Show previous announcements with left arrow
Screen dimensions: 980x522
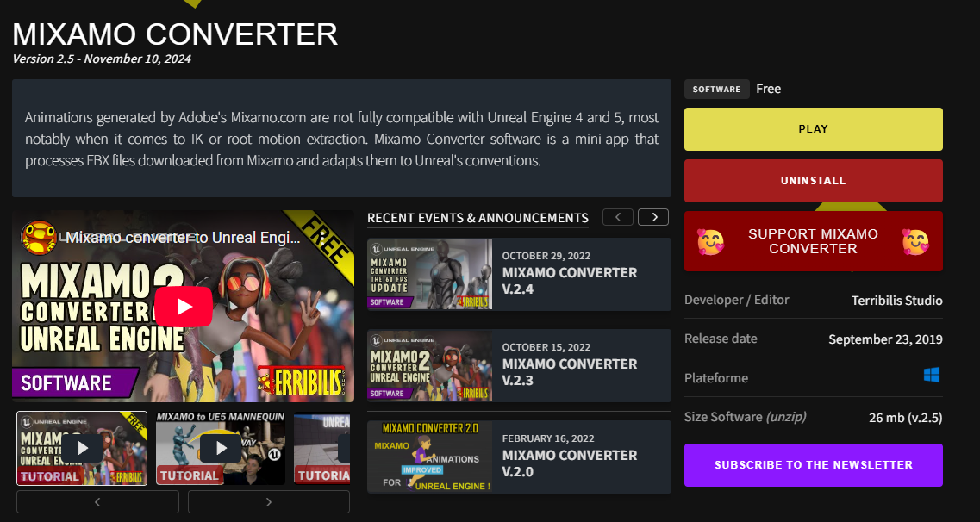[x=618, y=217]
